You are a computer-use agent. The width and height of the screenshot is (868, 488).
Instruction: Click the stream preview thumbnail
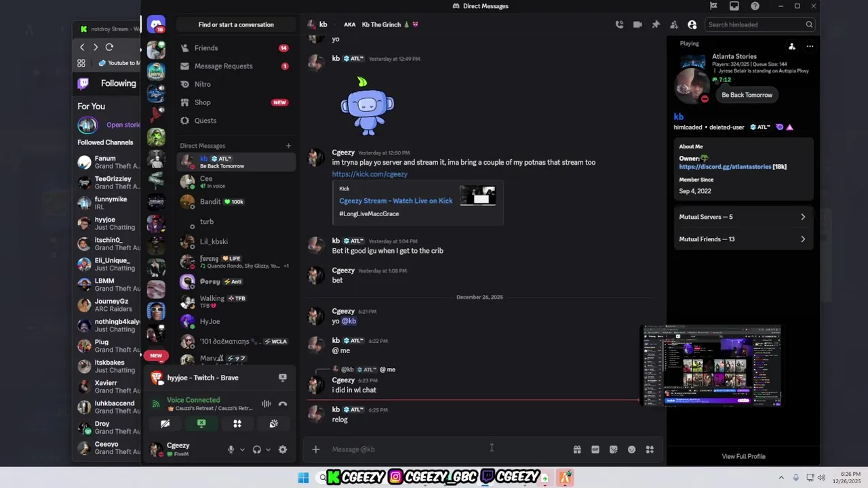[x=712, y=366]
